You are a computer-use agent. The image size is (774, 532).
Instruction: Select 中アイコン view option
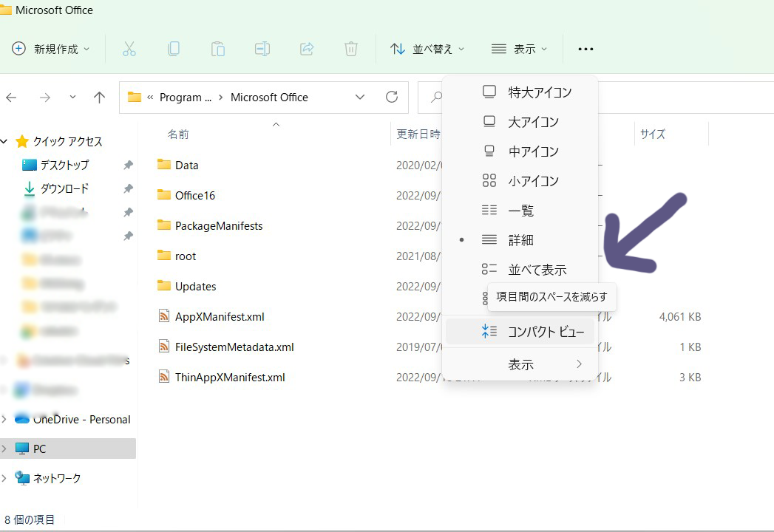coord(520,151)
